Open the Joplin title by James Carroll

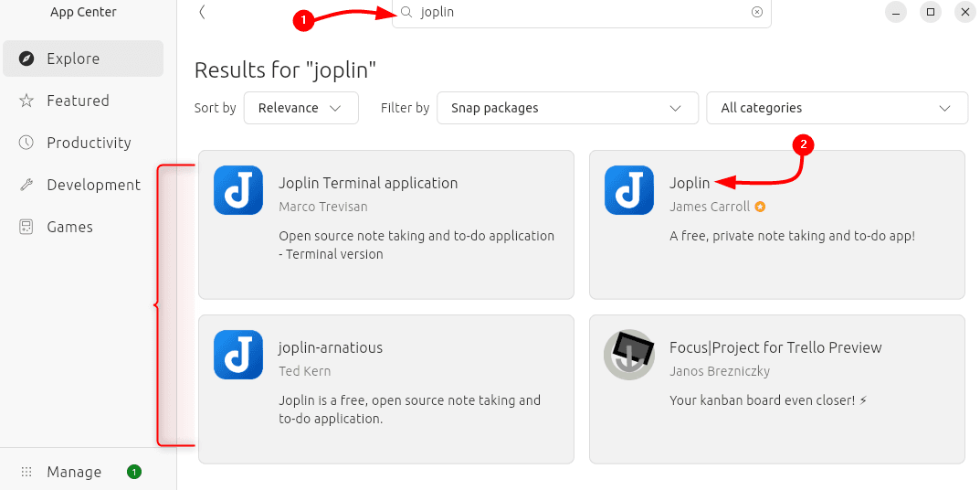coord(690,183)
